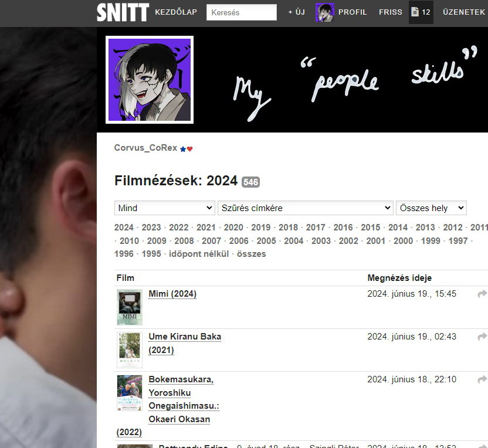
Task: Open the Ume Kiranu Baka (2021) link
Action: tap(185, 343)
